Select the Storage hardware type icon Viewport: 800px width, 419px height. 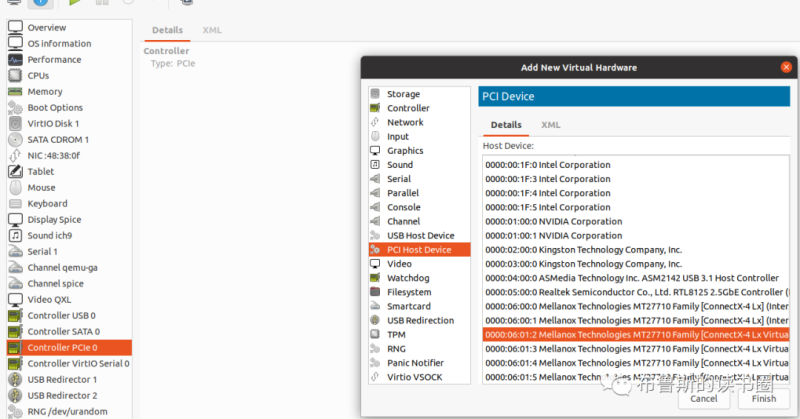375,93
